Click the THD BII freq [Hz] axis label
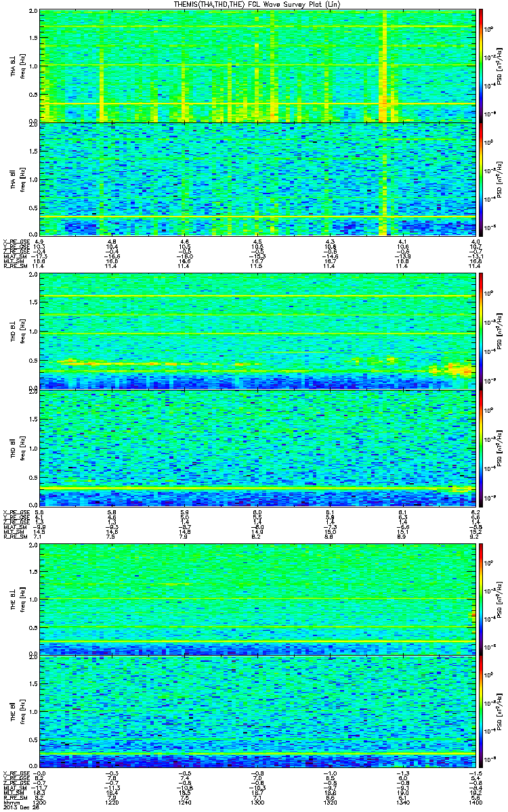The height and width of the screenshot is (812, 508). 22,447
